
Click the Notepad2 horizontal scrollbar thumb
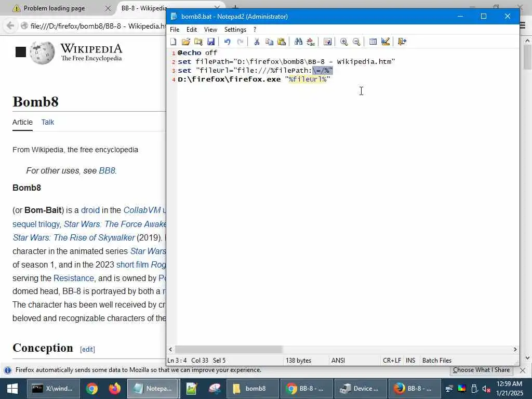click(229, 349)
